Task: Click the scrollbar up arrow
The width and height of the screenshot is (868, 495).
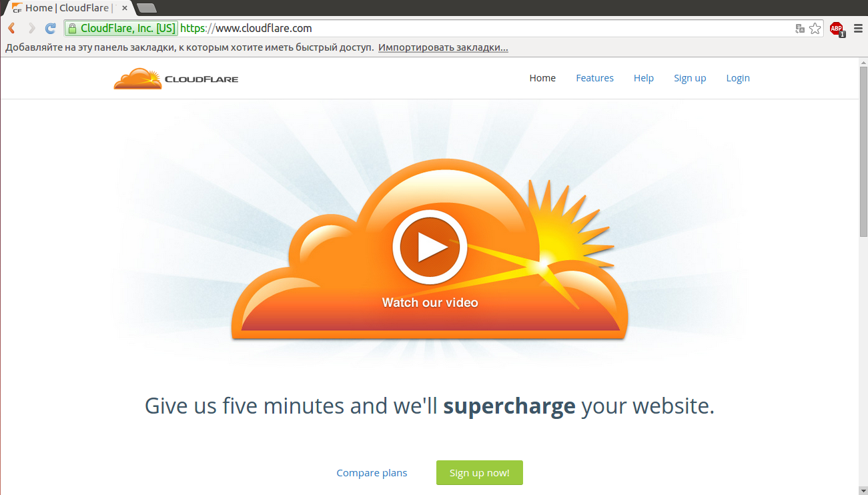Action: [863, 62]
